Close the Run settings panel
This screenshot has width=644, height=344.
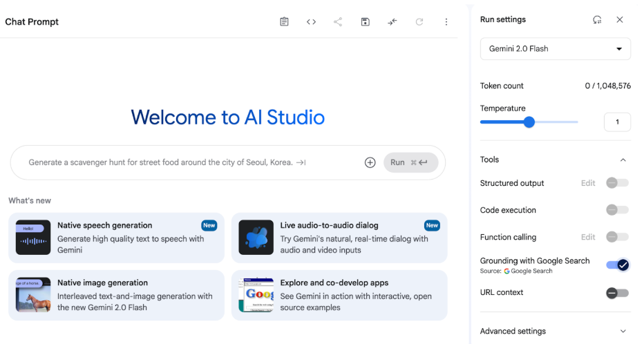620,20
